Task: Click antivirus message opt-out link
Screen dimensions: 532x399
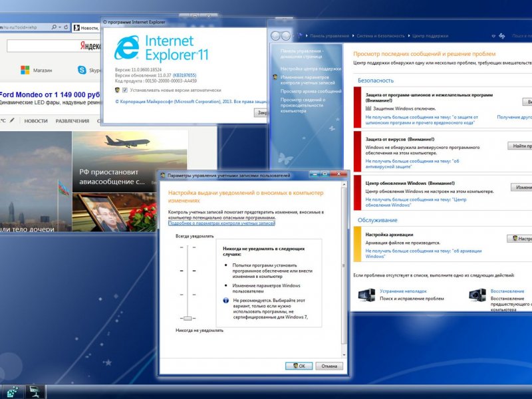Action: 412,164
